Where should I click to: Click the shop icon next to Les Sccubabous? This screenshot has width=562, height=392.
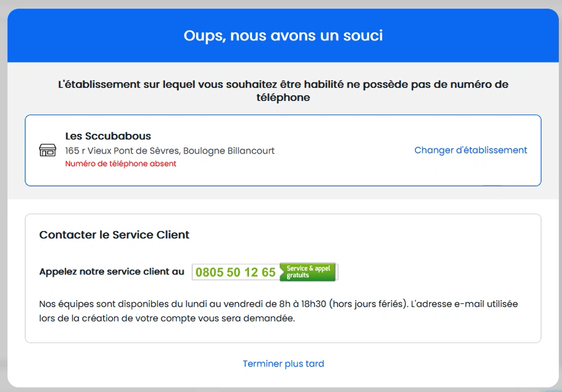click(x=47, y=150)
